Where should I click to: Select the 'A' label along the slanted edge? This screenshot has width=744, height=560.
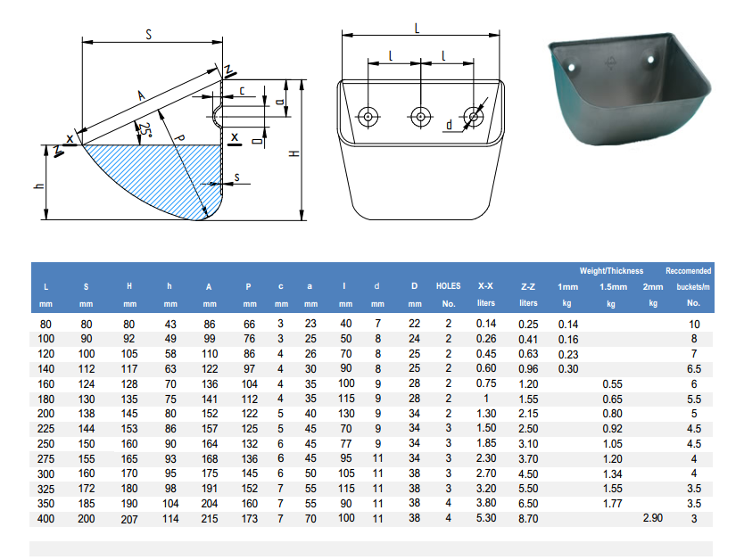tap(142, 95)
